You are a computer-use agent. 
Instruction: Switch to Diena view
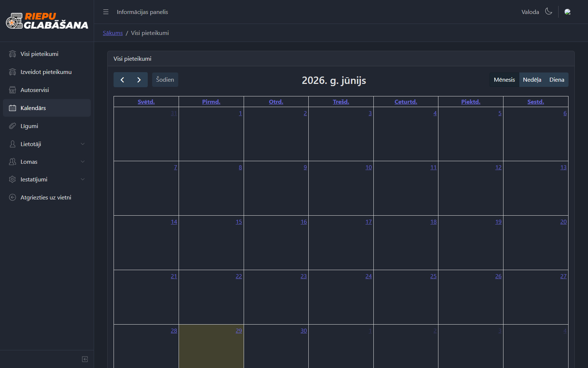coord(557,80)
